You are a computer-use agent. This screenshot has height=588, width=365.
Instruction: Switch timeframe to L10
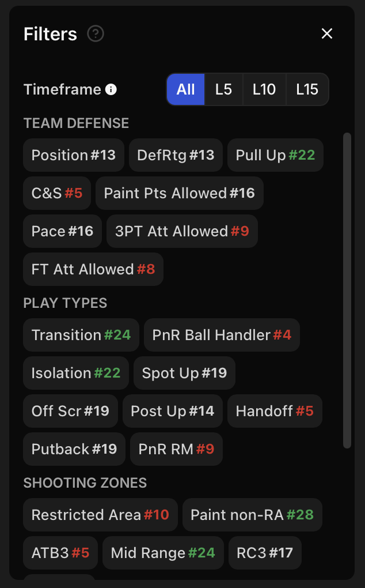264,89
